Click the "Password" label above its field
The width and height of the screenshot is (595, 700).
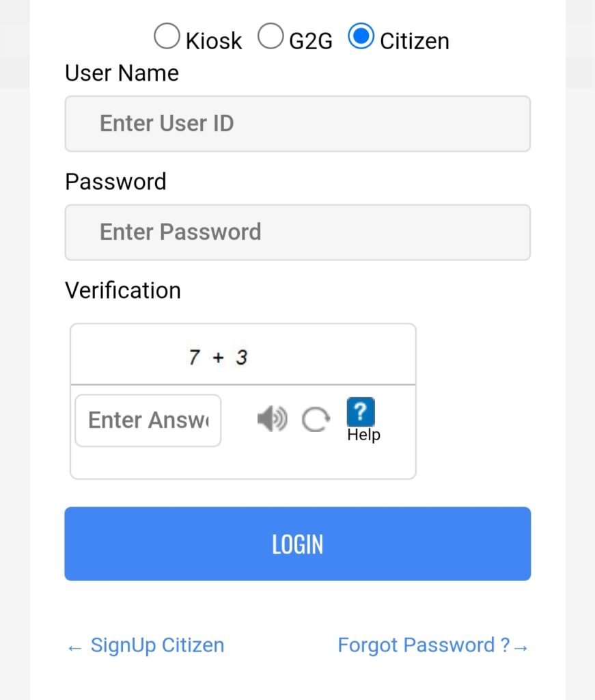pos(115,182)
